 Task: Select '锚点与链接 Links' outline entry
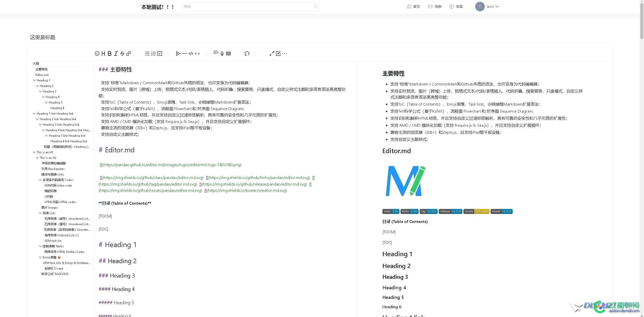tap(53, 174)
